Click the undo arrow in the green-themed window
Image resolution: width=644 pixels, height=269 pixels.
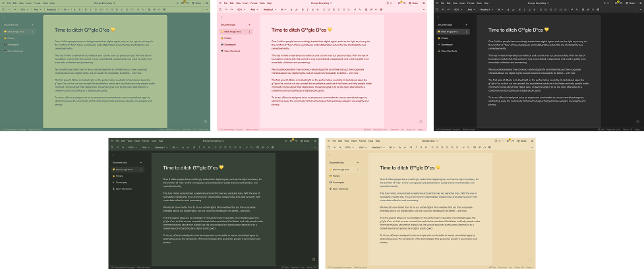tap(9, 9)
